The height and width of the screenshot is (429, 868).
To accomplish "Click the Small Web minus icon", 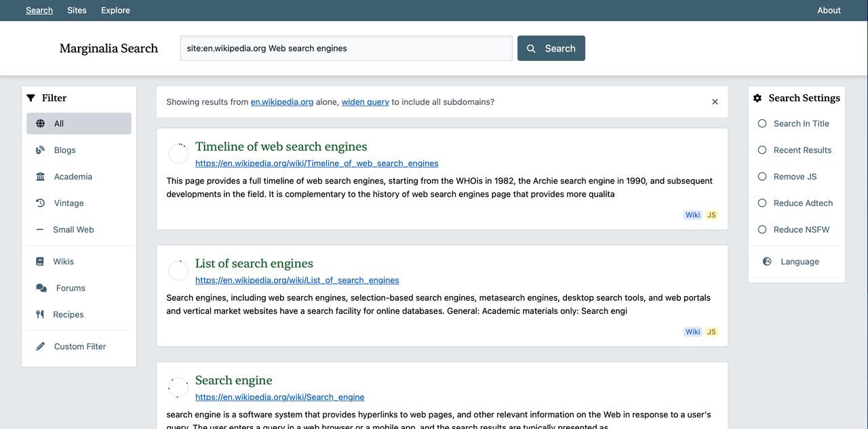I will 40,230.
